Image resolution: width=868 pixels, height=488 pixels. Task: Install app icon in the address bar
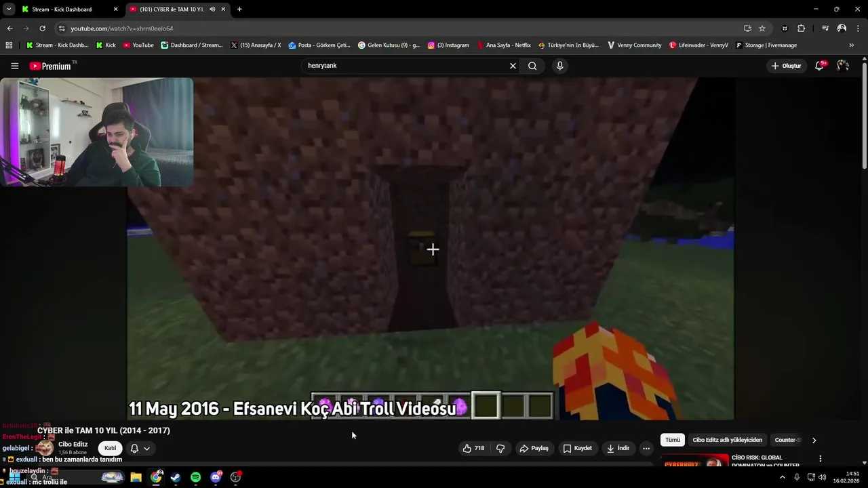747,28
